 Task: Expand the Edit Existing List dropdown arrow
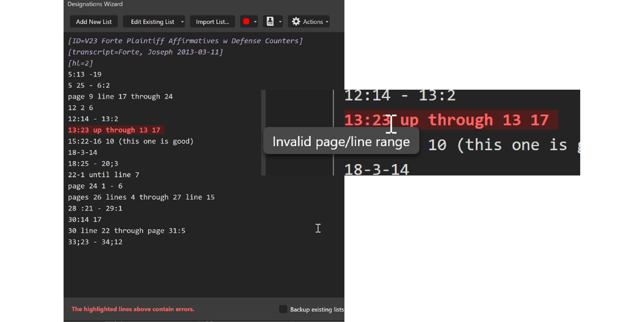pos(182,22)
